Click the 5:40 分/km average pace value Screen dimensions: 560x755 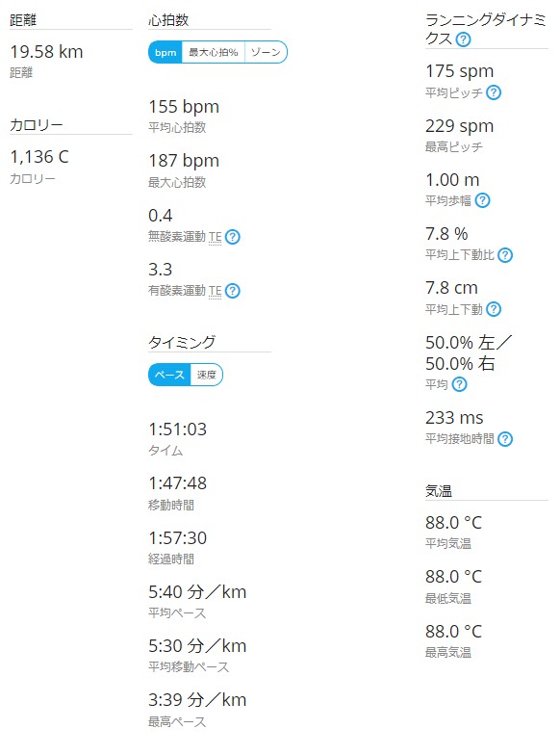tap(197, 591)
